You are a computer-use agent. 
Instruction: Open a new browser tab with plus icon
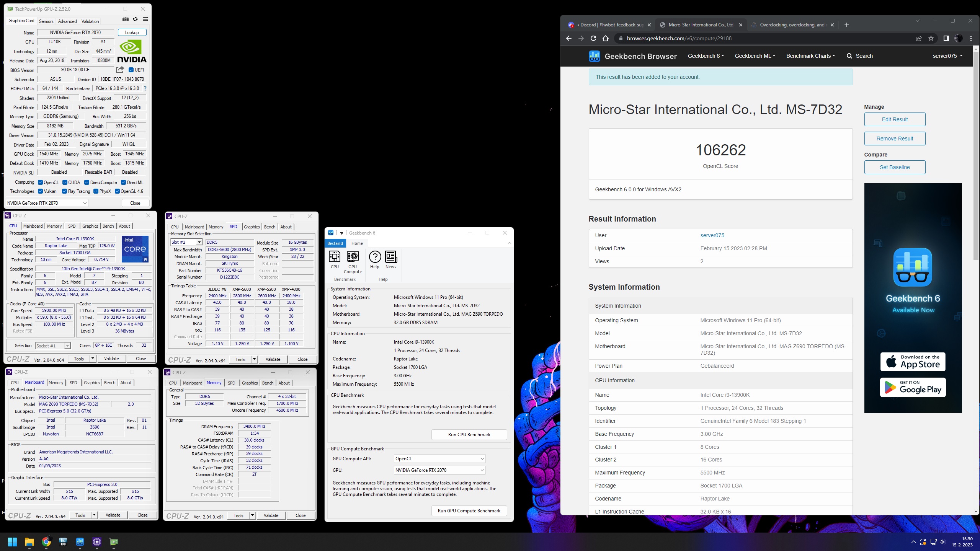[847, 25]
